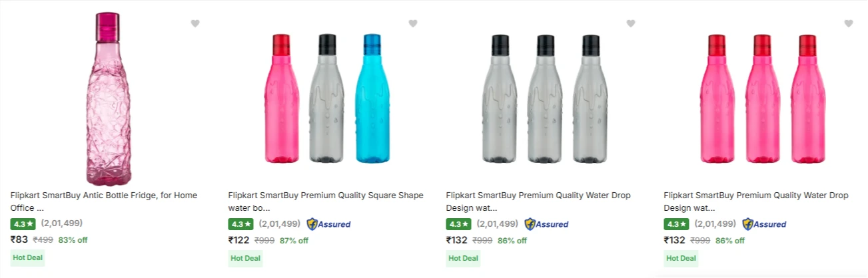
Task: Toggle heart on the pink Water Drop bottles
Action: (849, 24)
